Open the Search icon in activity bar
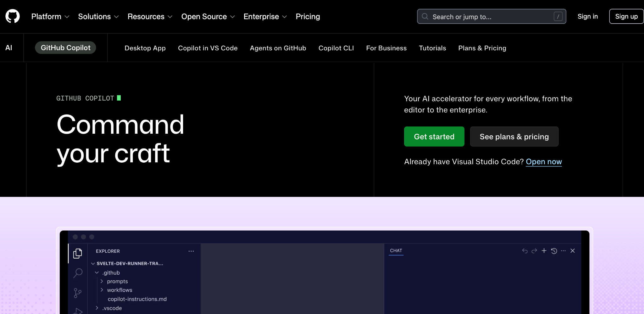The height and width of the screenshot is (314, 644). pos(78,273)
